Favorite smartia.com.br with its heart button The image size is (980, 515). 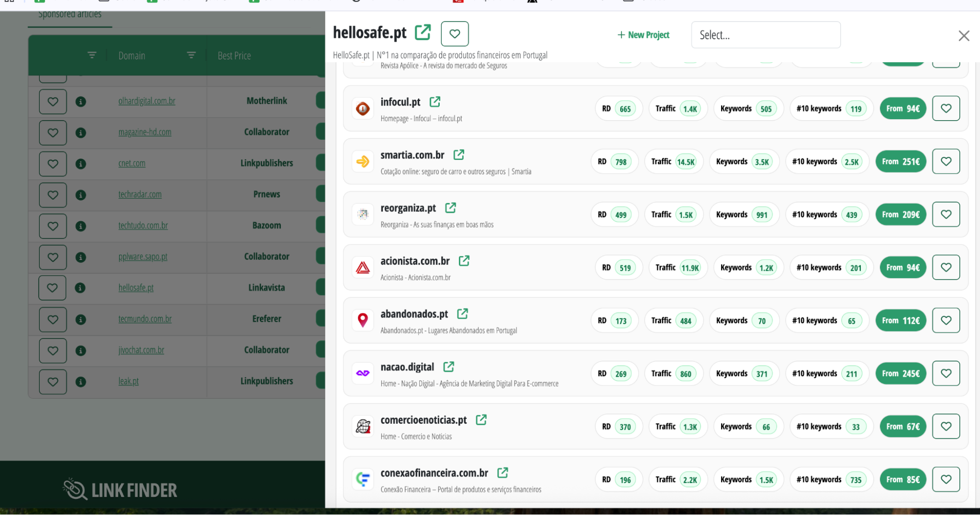point(946,161)
